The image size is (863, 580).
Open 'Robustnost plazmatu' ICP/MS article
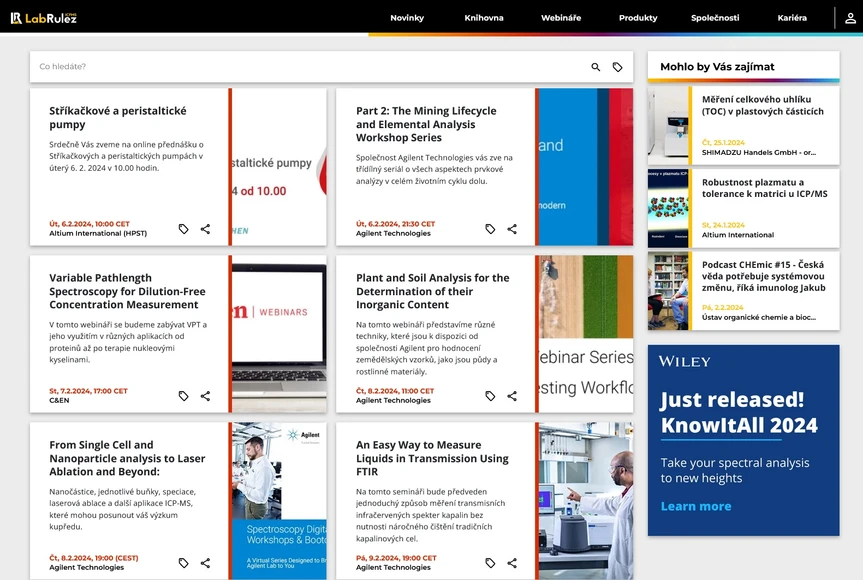point(764,188)
